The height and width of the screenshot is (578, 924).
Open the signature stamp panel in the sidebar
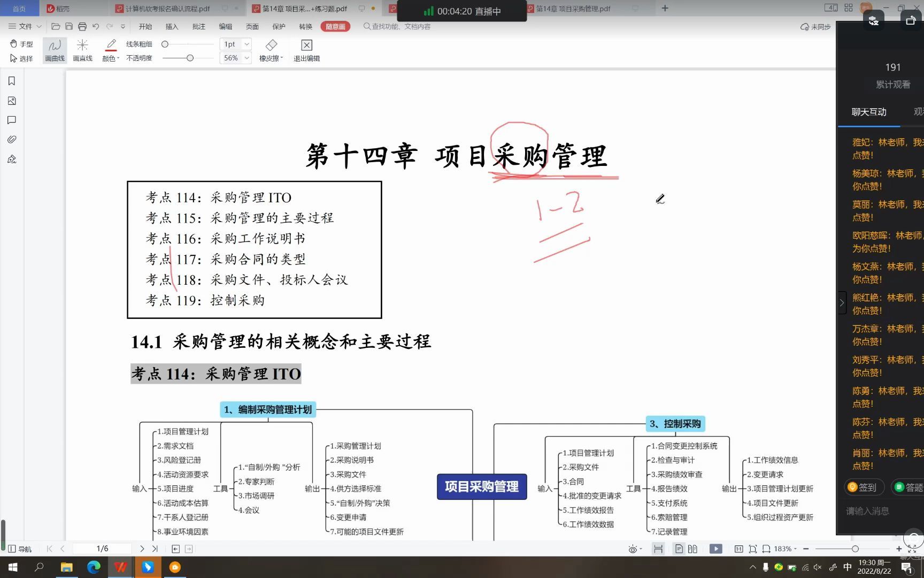[12, 159]
